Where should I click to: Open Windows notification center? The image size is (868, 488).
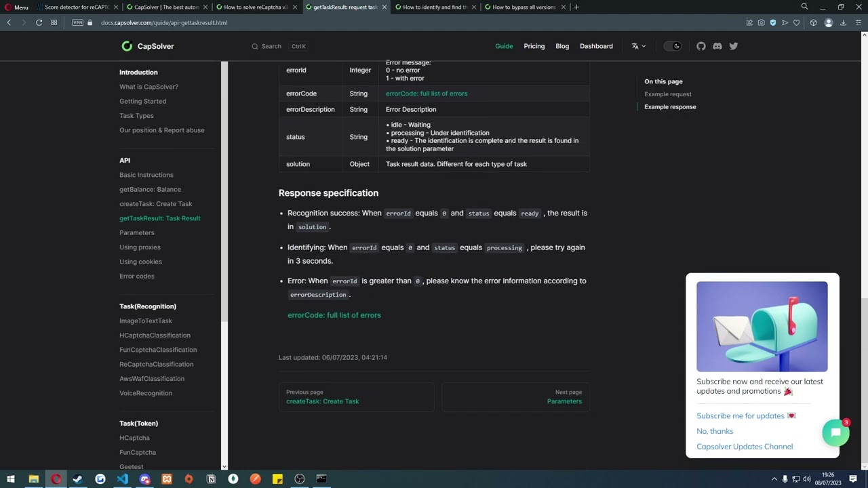point(853,479)
